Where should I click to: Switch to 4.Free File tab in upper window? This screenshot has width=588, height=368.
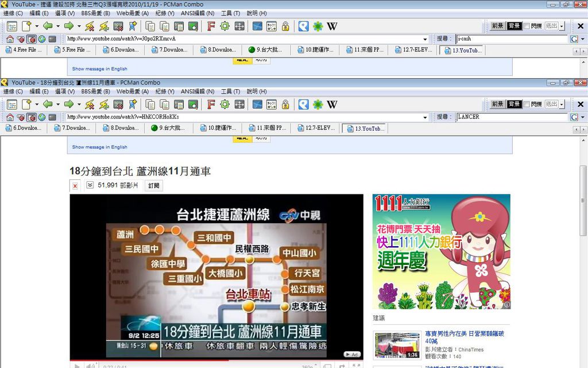tap(24, 50)
